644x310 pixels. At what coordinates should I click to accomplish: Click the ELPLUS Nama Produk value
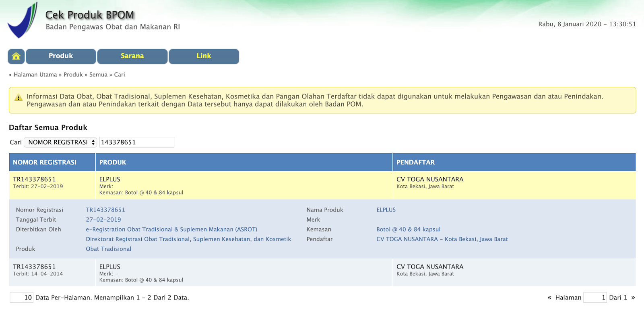click(386, 210)
